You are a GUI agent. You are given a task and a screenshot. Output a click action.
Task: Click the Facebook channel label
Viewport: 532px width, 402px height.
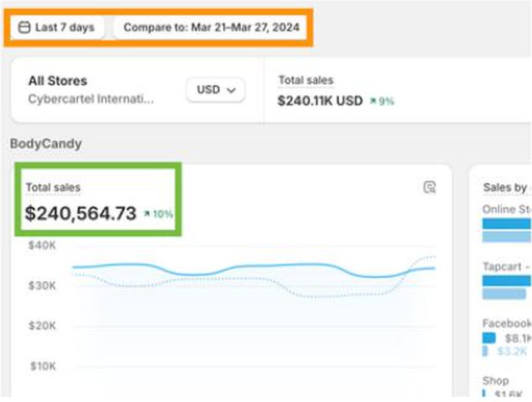pos(506,323)
